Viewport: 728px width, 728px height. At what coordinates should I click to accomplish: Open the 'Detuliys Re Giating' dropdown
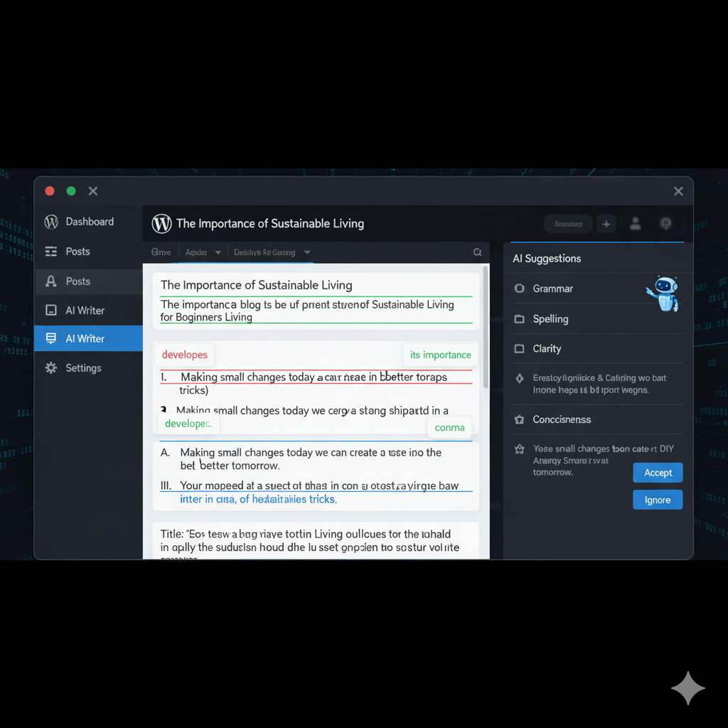click(x=271, y=252)
